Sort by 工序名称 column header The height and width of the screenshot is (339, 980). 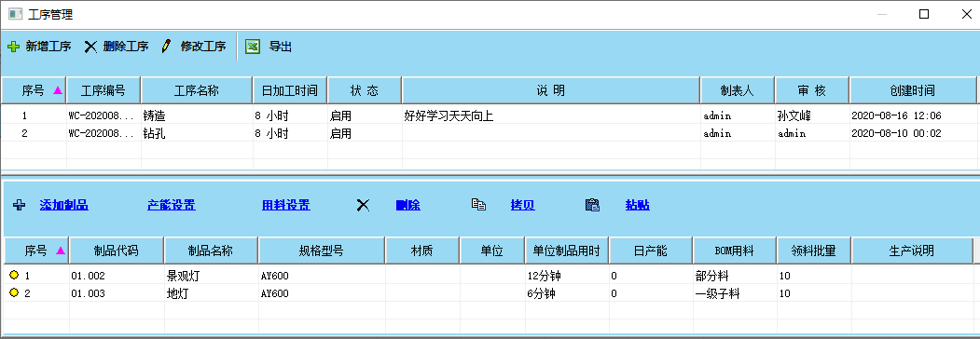click(197, 90)
